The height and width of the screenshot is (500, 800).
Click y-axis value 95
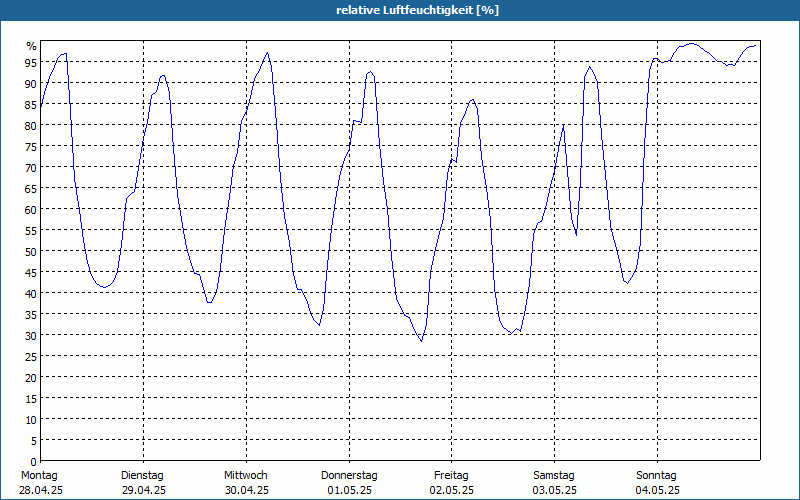32,63
